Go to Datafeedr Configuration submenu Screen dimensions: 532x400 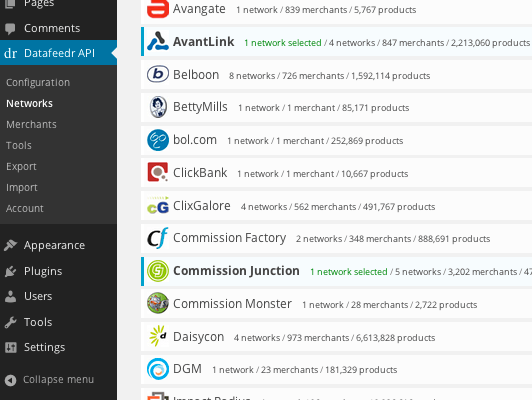(38, 82)
